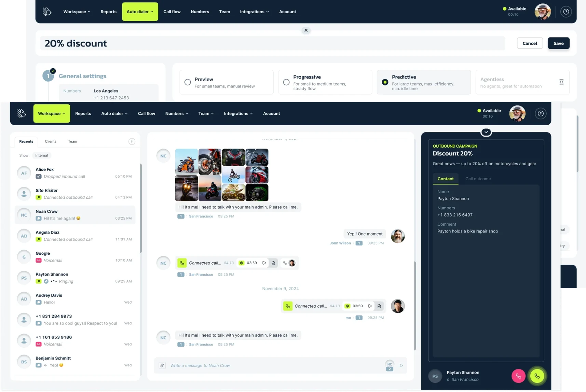586x392 pixels.
Task: Select the Progressive dialer mode
Action: (325, 82)
